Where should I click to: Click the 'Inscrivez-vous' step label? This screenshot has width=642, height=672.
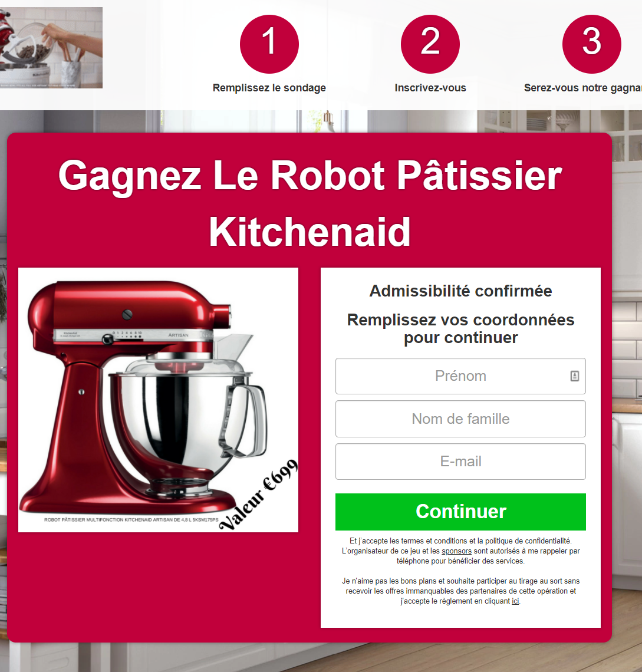430,88
